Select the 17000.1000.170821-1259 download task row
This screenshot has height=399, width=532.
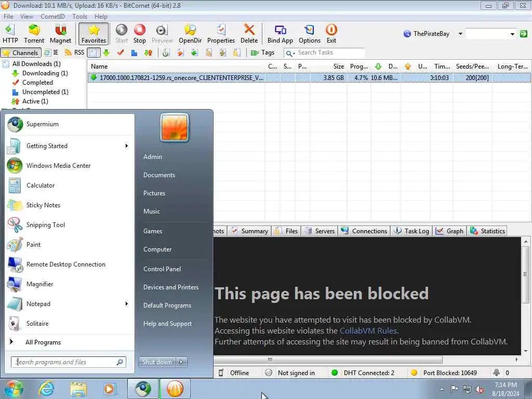(x=309, y=78)
